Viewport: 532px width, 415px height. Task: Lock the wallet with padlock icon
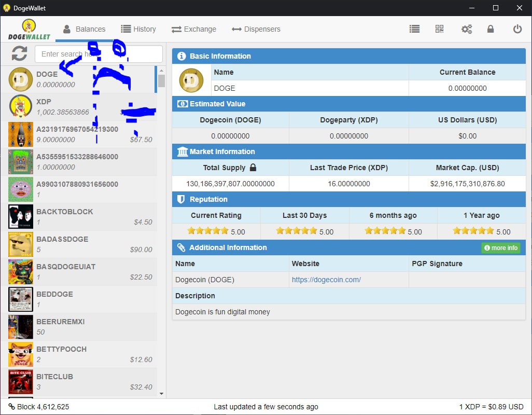pos(491,29)
